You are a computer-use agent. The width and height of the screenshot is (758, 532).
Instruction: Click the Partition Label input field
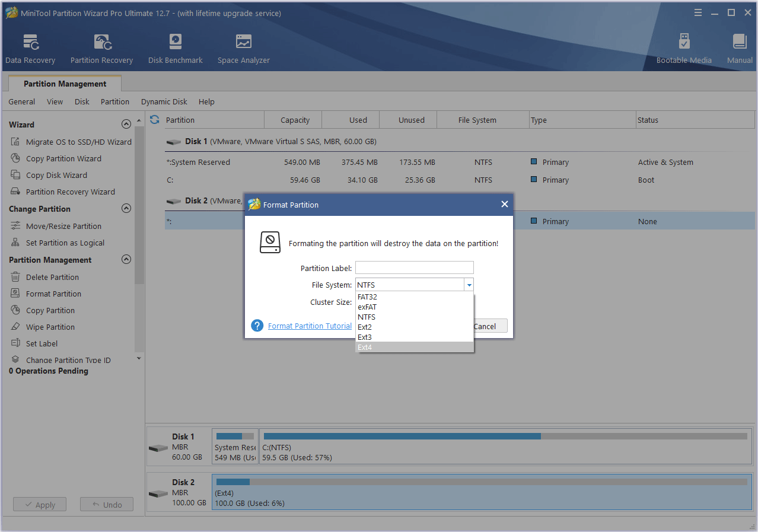pyautogui.click(x=415, y=267)
